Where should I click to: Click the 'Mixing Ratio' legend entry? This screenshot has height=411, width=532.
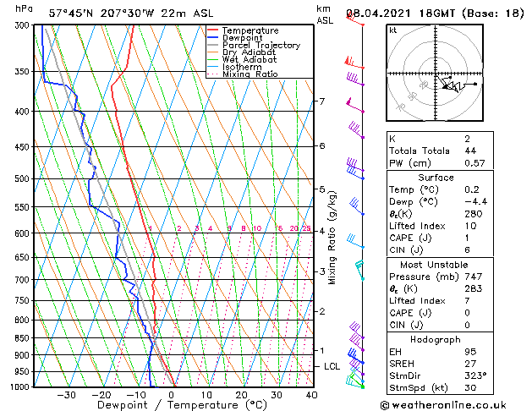click(250, 74)
